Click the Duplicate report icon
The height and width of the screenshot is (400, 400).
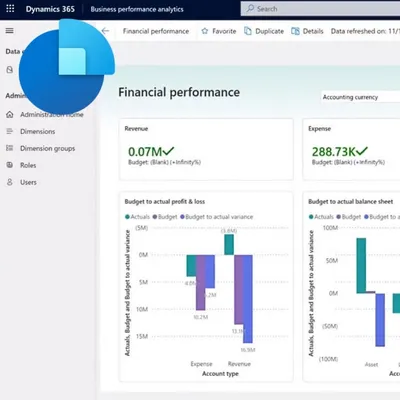(248, 31)
